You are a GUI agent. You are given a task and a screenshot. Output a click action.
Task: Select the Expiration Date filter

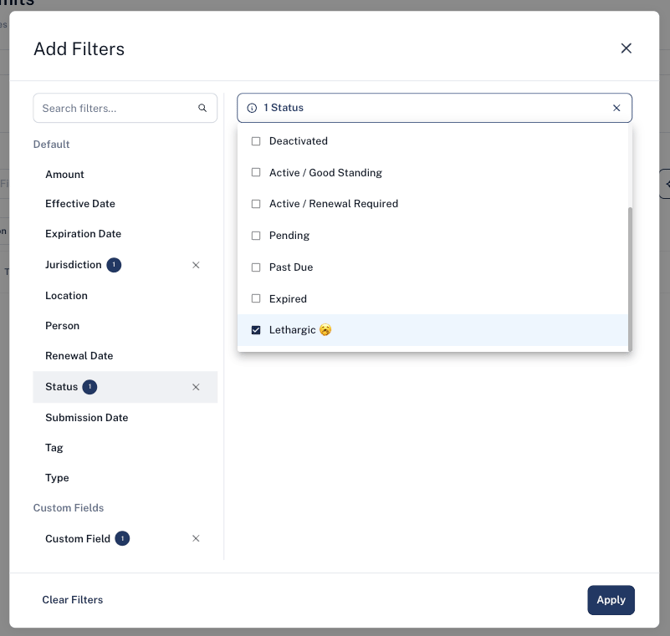coord(83,234)
